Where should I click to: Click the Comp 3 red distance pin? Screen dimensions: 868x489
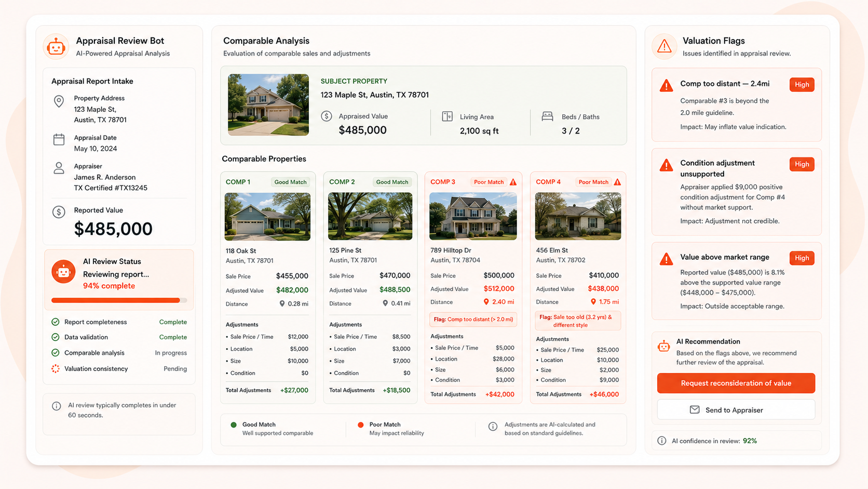486,301
